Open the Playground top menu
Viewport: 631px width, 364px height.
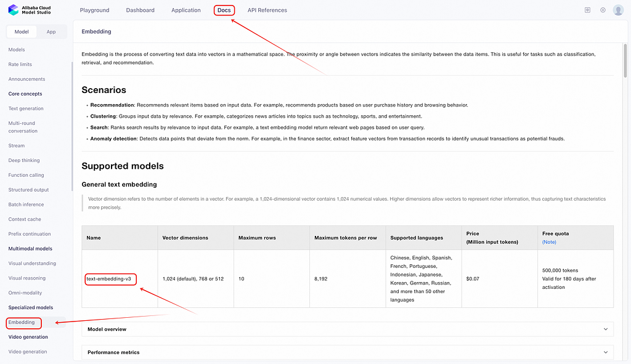(x=94, y=10)
